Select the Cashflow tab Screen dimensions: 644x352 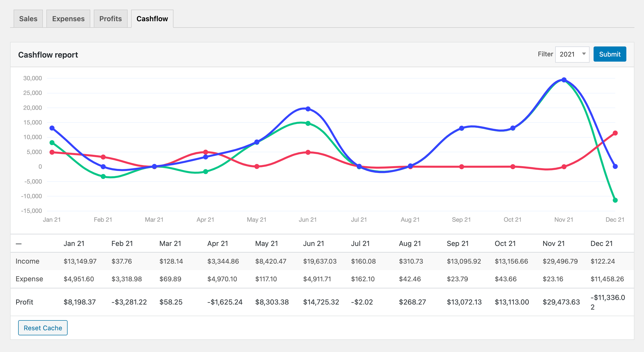click(x=152, y=19)
